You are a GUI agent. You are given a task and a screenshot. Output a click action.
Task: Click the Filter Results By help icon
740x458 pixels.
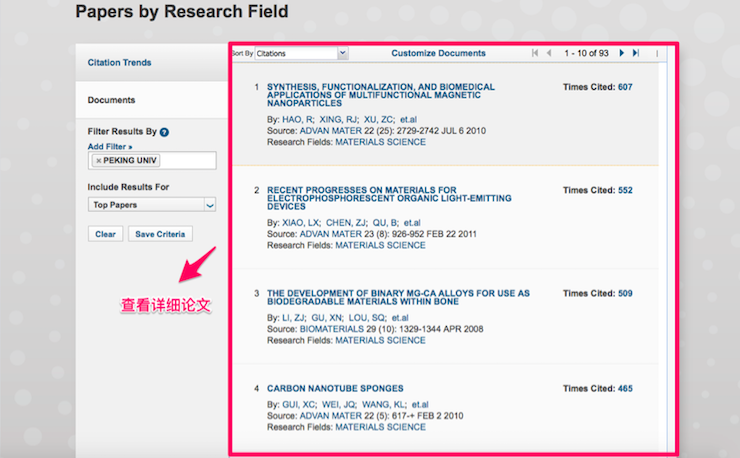coord(164,132)
